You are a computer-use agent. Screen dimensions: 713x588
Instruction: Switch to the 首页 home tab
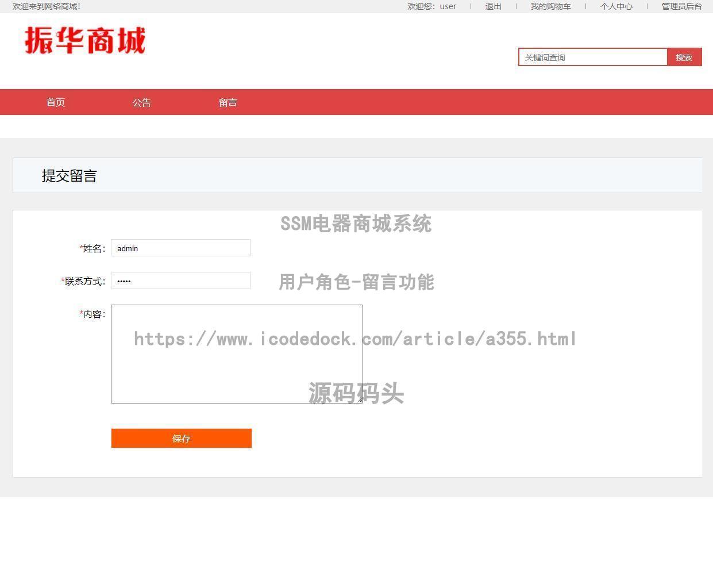point(56,102)
